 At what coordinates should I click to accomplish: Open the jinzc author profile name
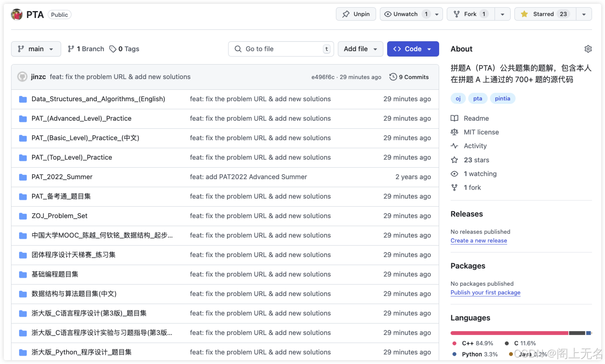pyautogui.click(x=38, y=77)
